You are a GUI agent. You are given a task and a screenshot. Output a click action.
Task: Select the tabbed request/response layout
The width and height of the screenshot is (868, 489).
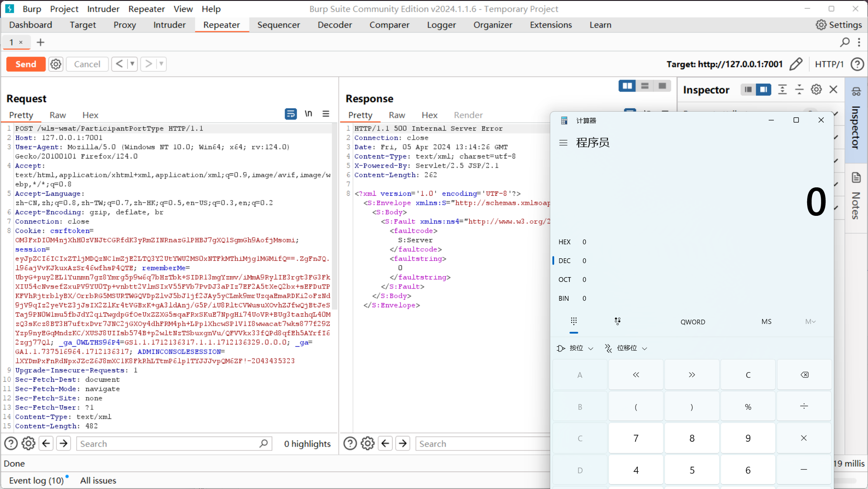coord(662,86)
